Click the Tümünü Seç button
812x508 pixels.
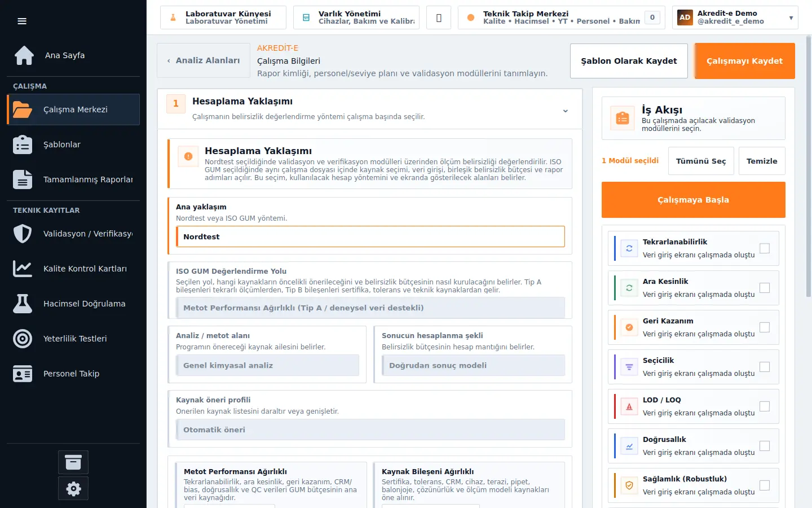pyautogui.click(x=701, y=161)
